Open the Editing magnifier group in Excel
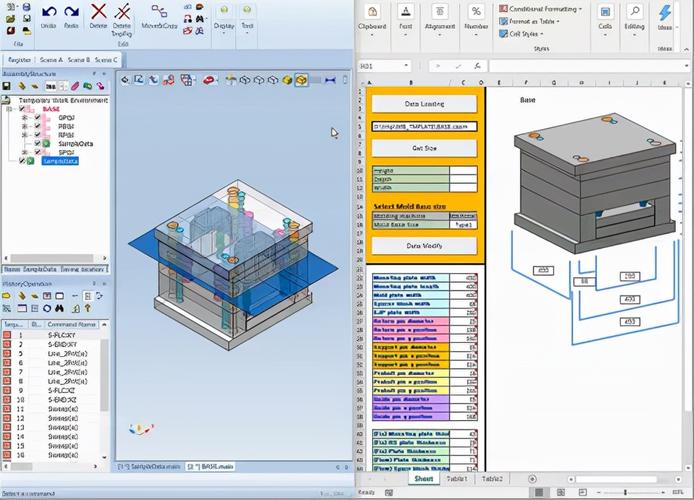 (x=634, y=19)
